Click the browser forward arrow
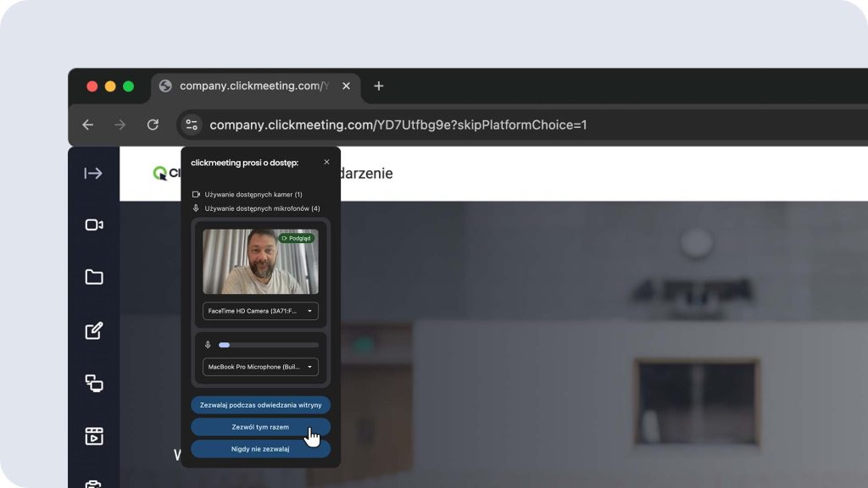Screen dimensions: 868x488 click(120, 125)
